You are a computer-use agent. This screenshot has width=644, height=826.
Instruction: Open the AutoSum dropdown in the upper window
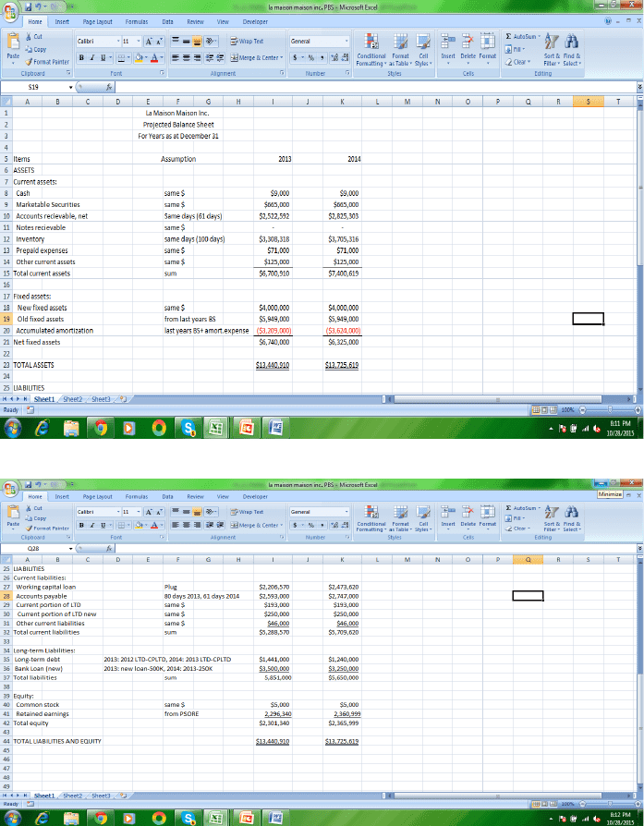tap(539, 36)
